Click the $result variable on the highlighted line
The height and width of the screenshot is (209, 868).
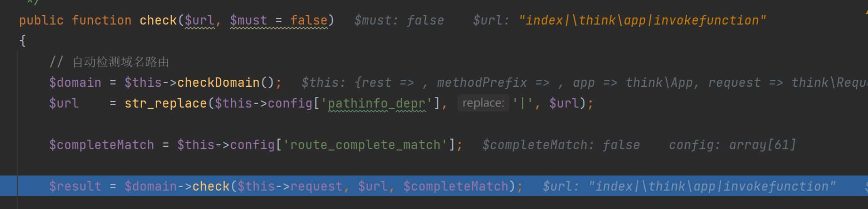(75, 186)
